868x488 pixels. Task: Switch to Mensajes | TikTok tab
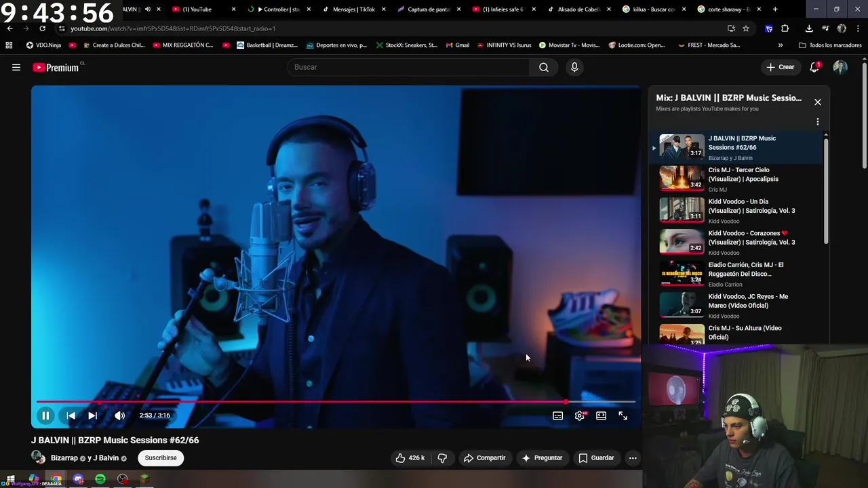(x=353, y=9)
